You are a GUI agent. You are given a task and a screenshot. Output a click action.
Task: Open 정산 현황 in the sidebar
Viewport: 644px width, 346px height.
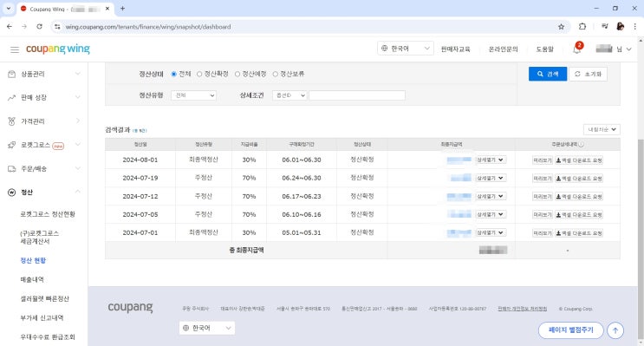coord(33,260)
